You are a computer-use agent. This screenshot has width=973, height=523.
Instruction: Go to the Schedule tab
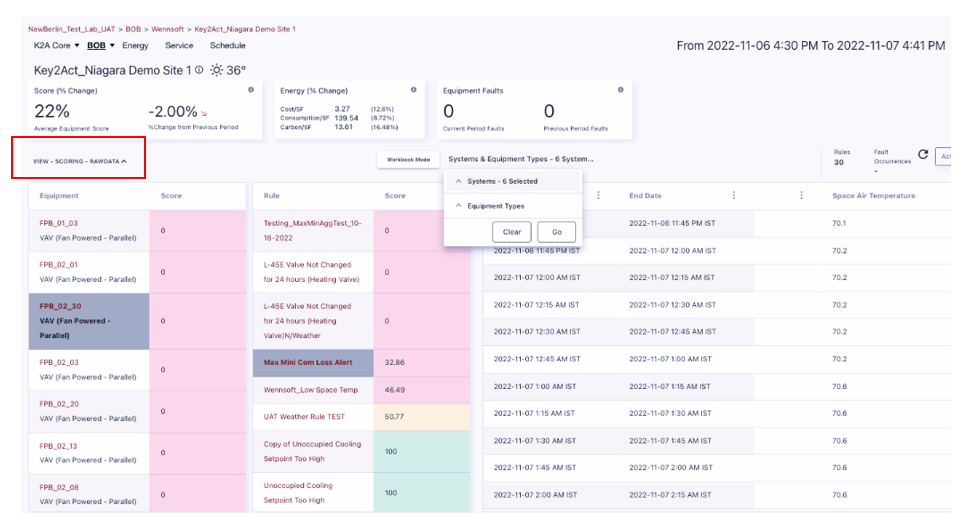pos(227,46)
